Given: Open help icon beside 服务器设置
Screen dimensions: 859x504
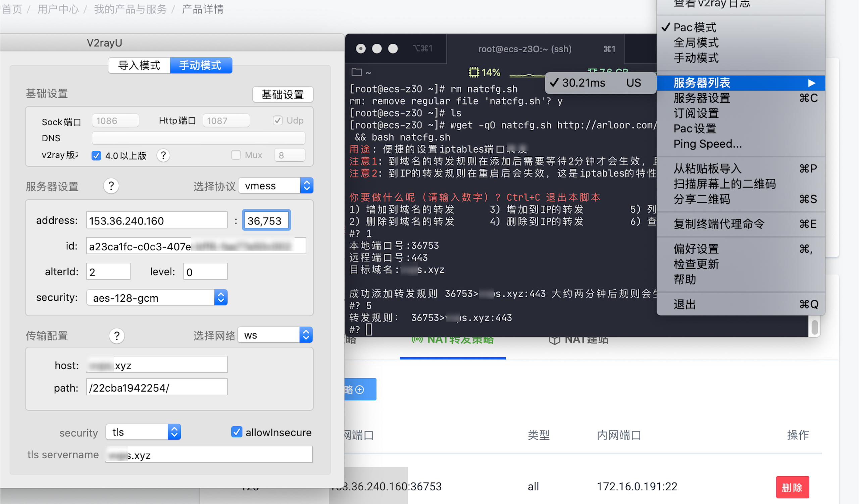Looking at the screenshot, I should 111,186.
